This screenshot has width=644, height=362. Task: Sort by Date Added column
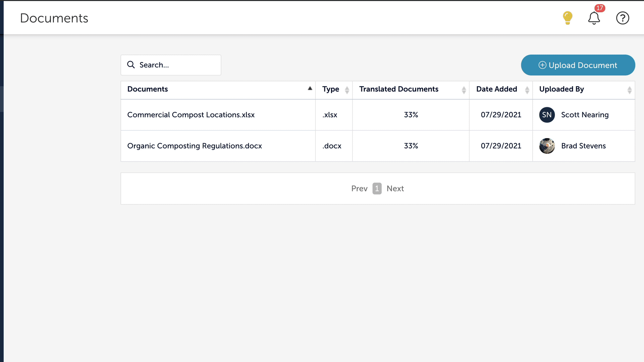coord(527,90)
